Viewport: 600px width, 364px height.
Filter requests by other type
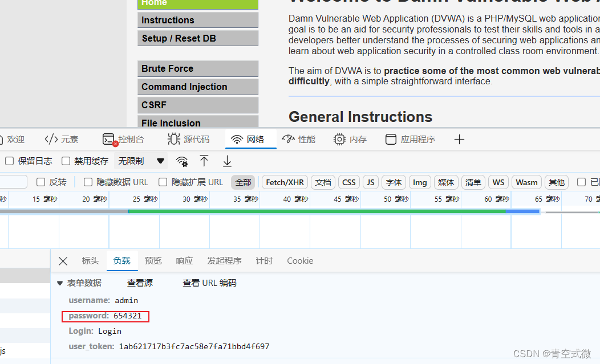pos(557,182)
